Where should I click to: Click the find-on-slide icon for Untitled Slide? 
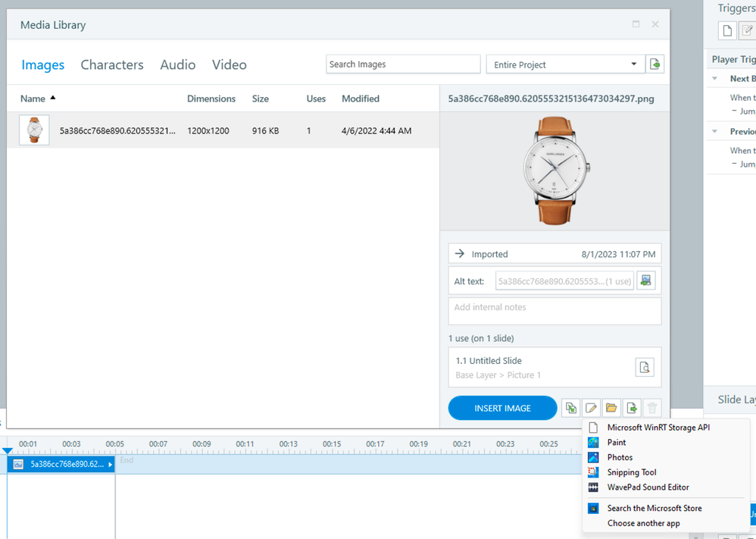tap(645, 368)
